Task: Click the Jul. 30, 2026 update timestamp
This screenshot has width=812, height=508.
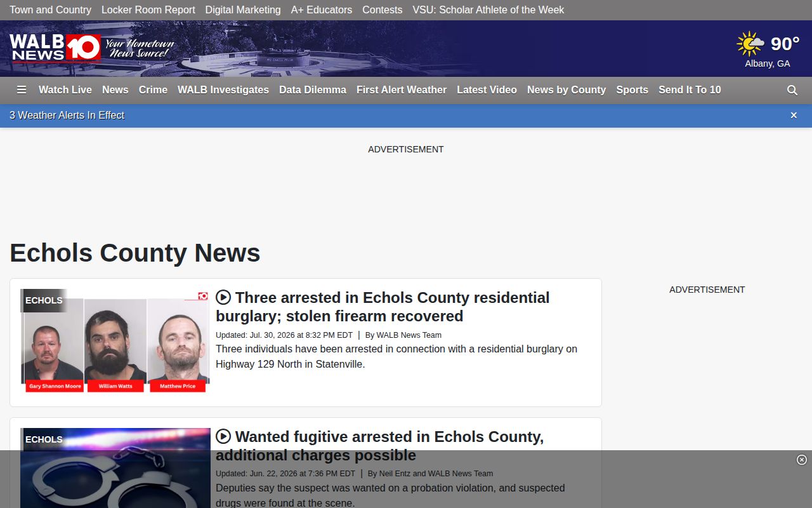Action: [284, 335]
